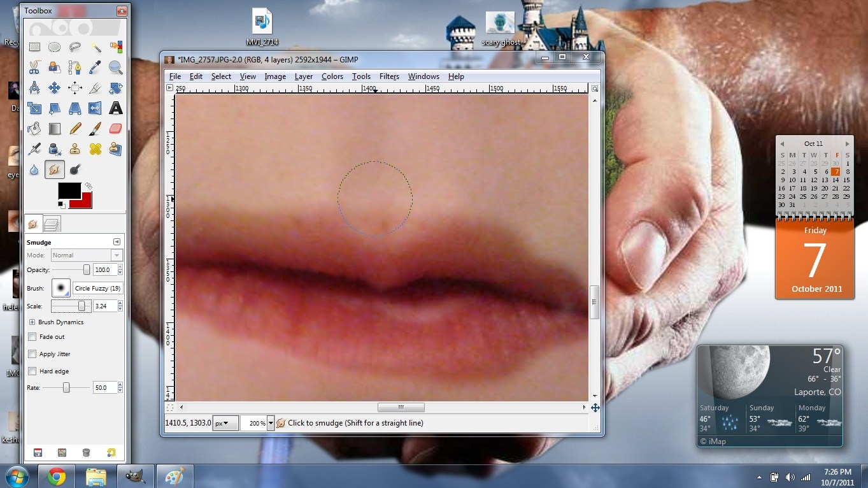
Task: Increase the Rate value with stepper arrow
Action: tap(120, 385)
